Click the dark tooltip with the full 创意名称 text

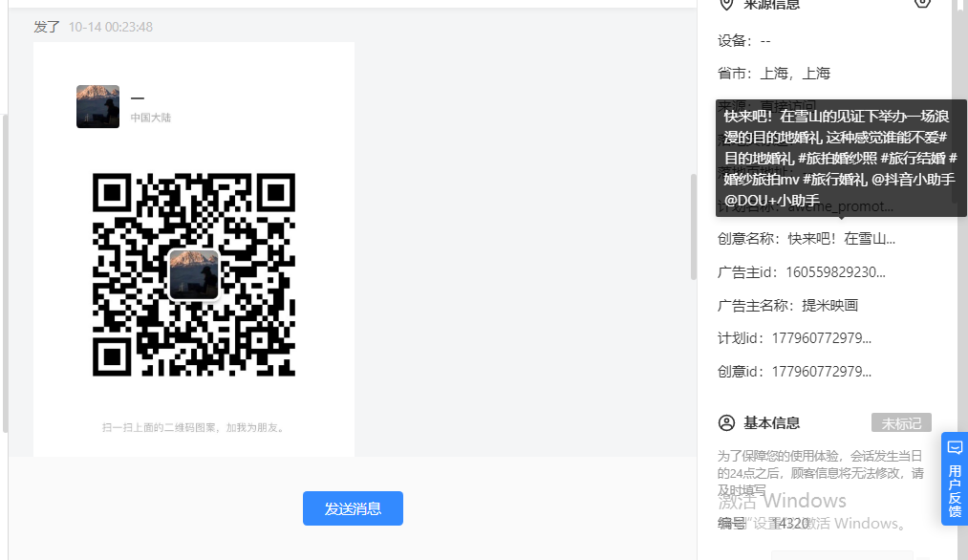[841, 158]
